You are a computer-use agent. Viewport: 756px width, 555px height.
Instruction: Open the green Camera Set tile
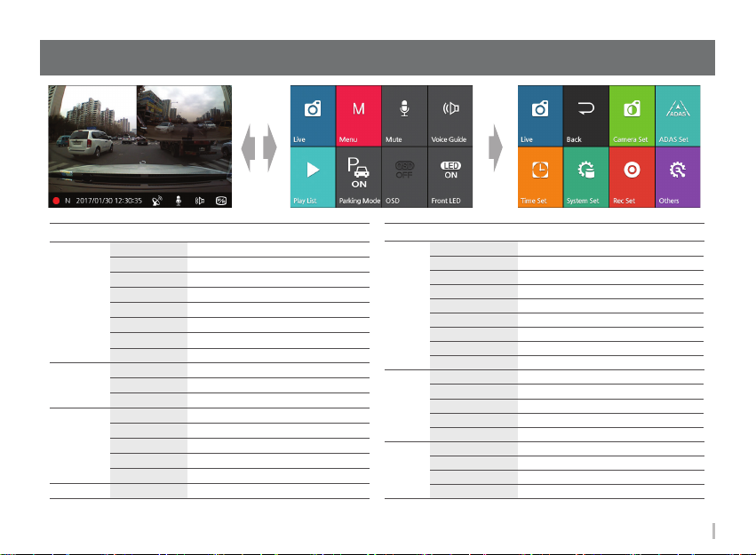click(x=632, y=116)
